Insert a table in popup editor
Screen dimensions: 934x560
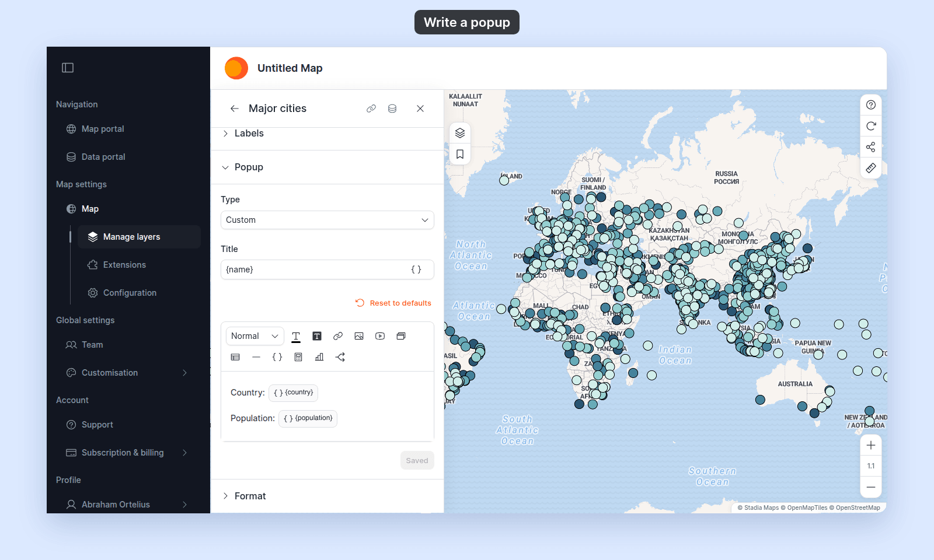tap(235, 357)
